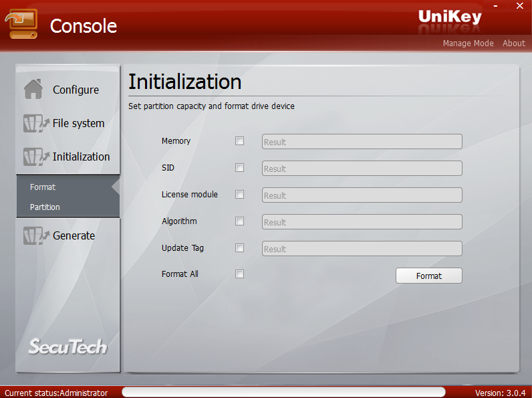Minimize the Console window
Screen dimensions: 532x398
(x=496, y=6)
